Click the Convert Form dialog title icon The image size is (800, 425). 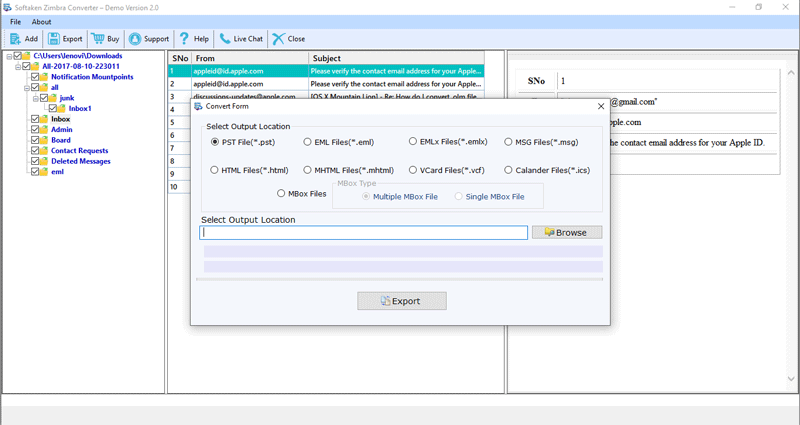(198, 106)
